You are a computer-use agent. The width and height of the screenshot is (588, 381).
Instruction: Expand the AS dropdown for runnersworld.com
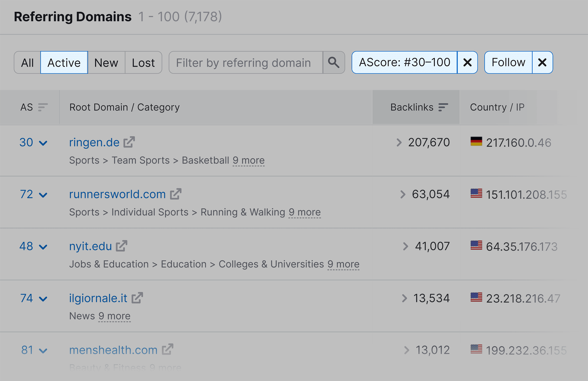43,195
